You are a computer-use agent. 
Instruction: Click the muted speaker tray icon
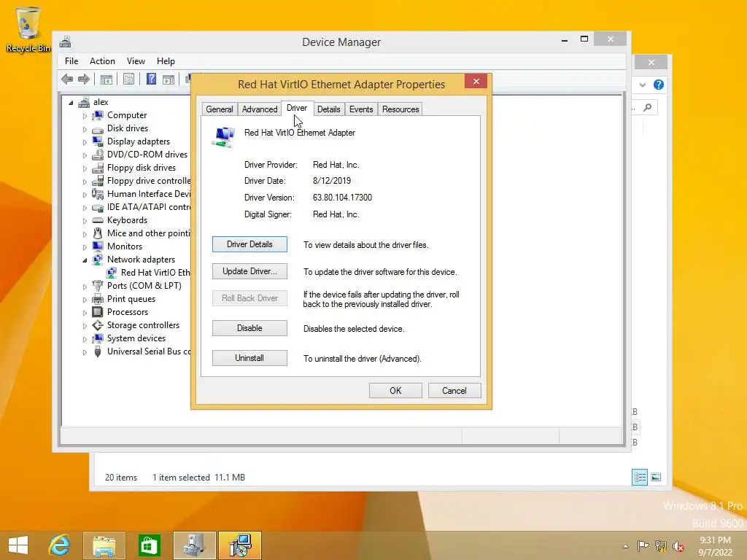678,545
